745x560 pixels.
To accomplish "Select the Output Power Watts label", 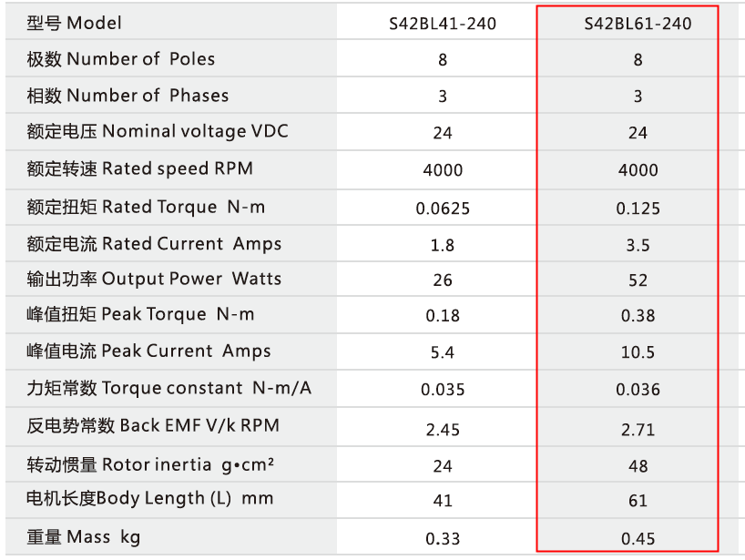I will tap(154, 279).
